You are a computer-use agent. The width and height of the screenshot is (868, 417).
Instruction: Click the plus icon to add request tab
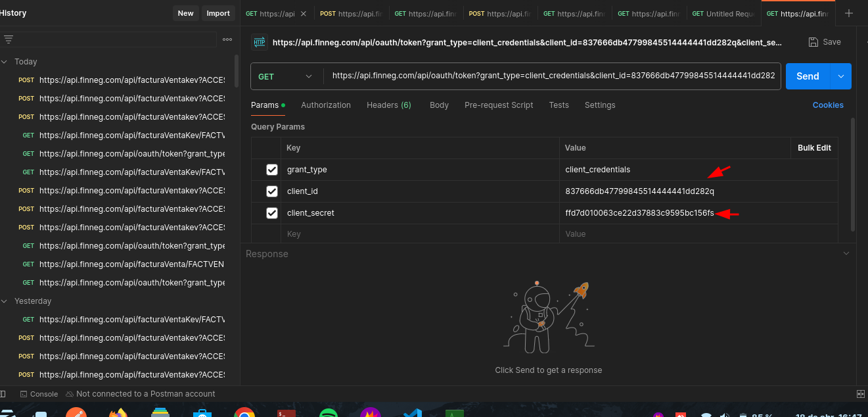(849, 13)
